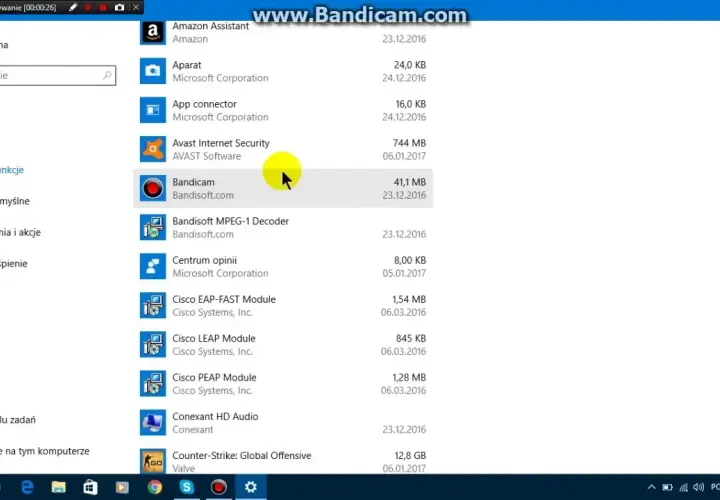Select the Cisco PEAP Module entry name
The width and height of the screenshot is (720, 500).
[x=214, y=377]
